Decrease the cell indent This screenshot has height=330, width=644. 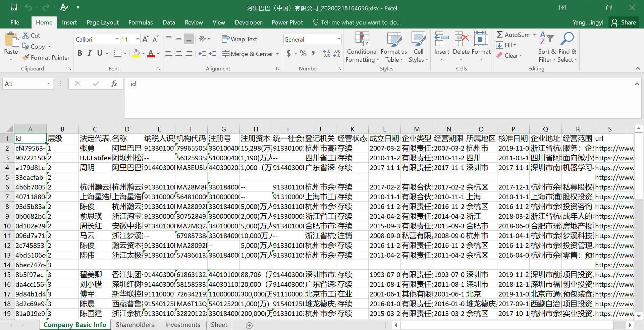202,54
